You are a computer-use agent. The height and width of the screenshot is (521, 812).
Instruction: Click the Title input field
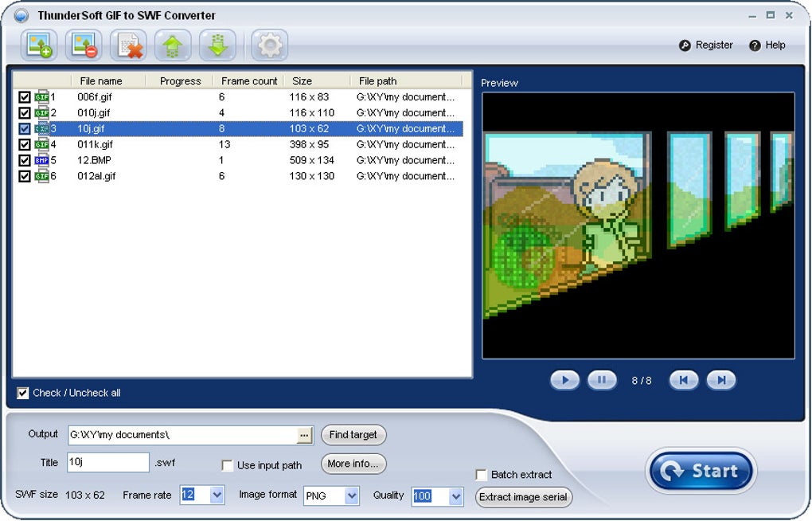click(107, 462)
